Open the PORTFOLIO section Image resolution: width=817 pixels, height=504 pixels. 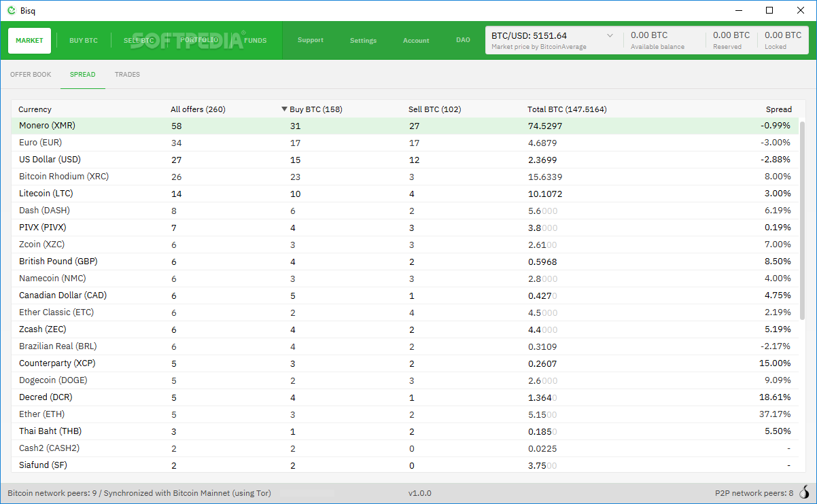(199, 41)
